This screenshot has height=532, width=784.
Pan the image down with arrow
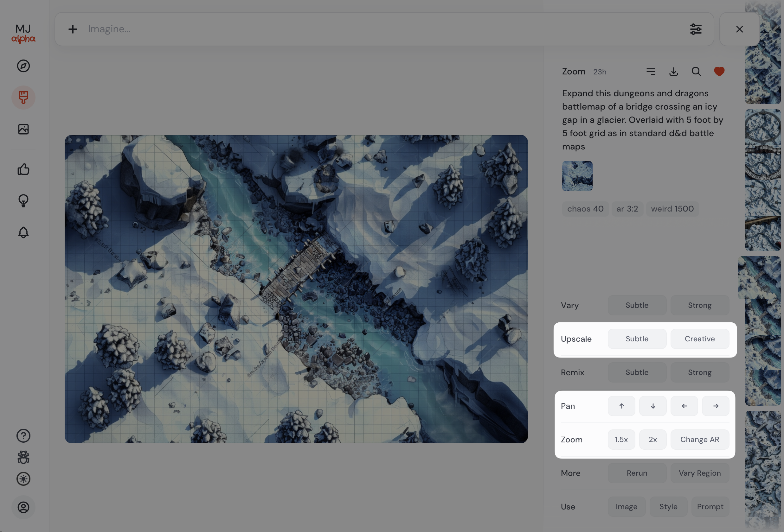tap(653, 406)
